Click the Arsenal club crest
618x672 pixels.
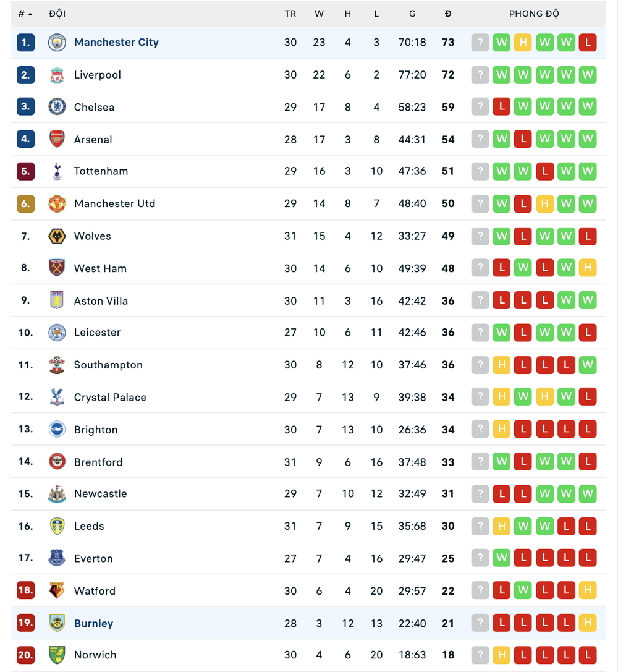57,139
